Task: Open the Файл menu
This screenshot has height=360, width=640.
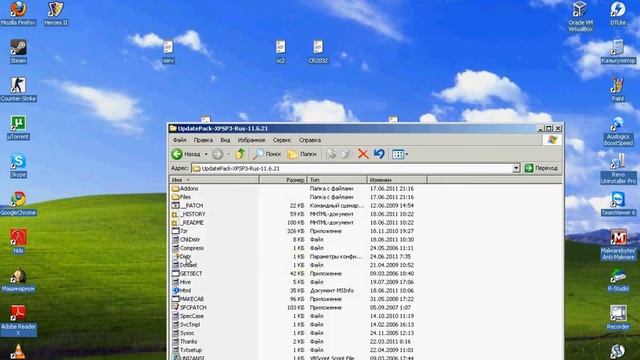Action: pyautogui.click(x=179, y=140)
